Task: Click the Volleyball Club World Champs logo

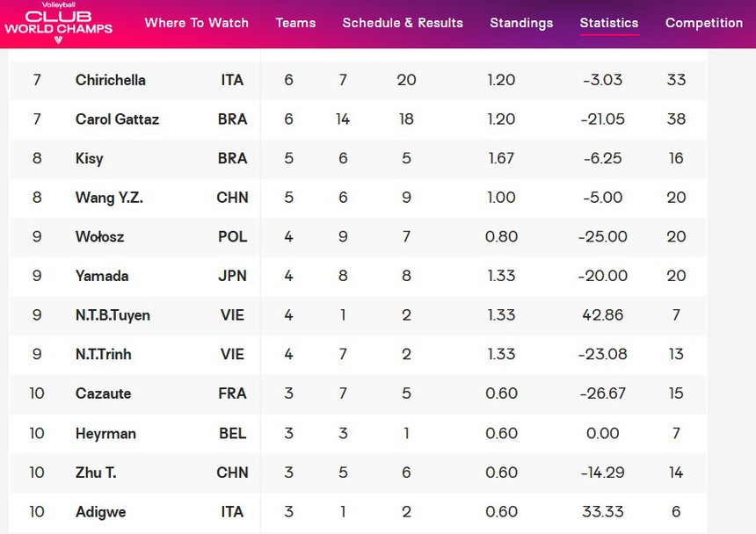Action: (58, 24)
